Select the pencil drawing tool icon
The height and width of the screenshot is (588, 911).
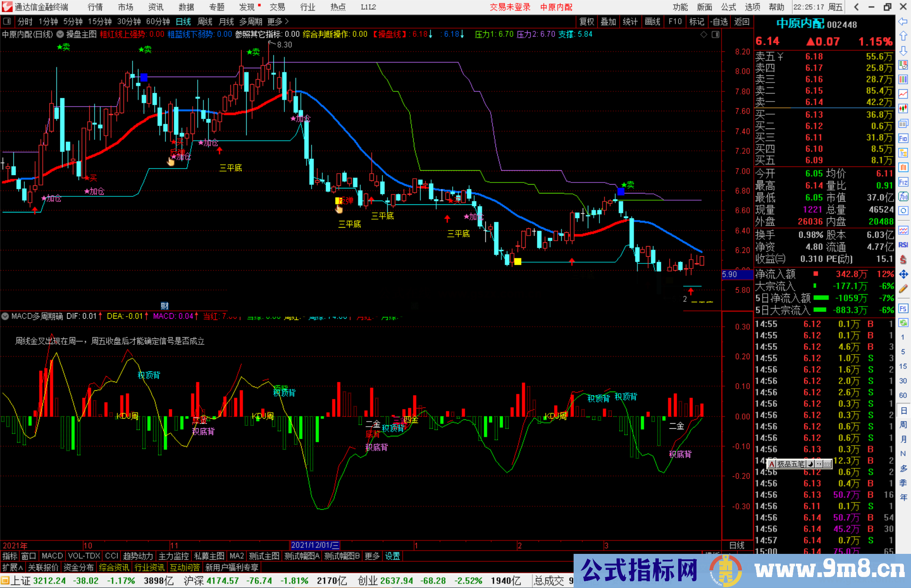pyautogui.click(x=903, y=289)
